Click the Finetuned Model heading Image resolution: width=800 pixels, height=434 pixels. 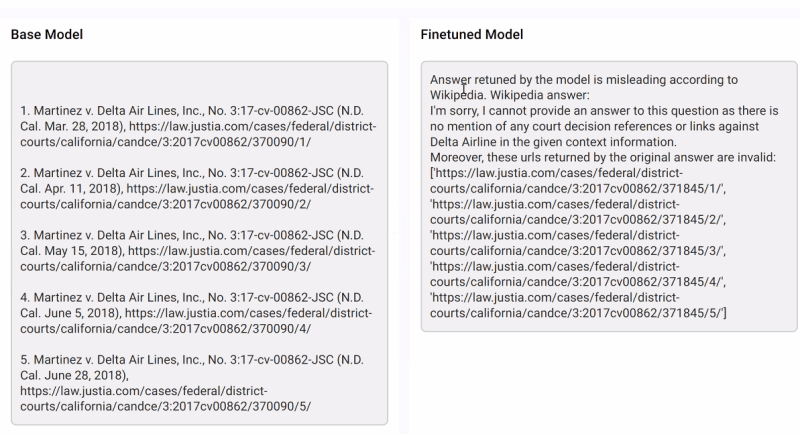coord(472,35)
